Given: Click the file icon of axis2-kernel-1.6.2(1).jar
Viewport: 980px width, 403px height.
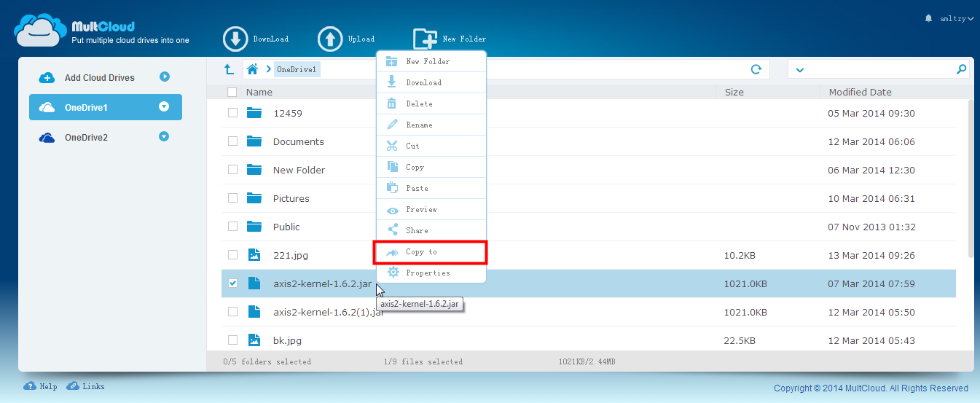Looking at the screenshot, I should [x=254, y=312].
